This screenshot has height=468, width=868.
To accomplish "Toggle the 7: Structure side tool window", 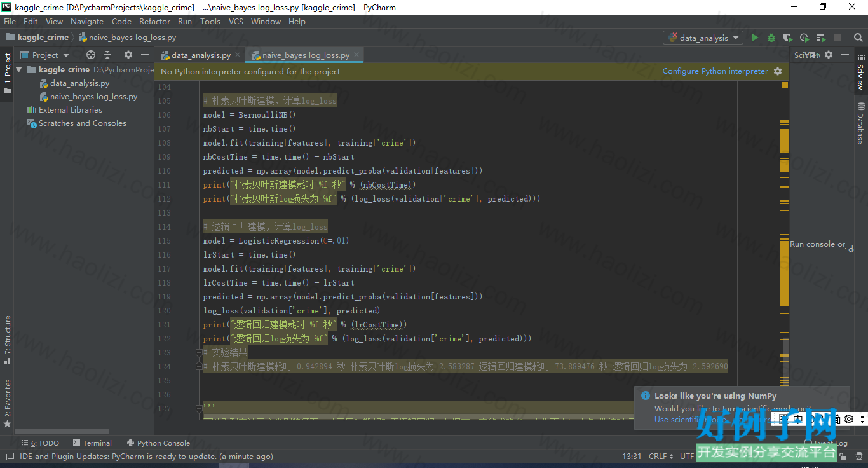I will (8, 340).
